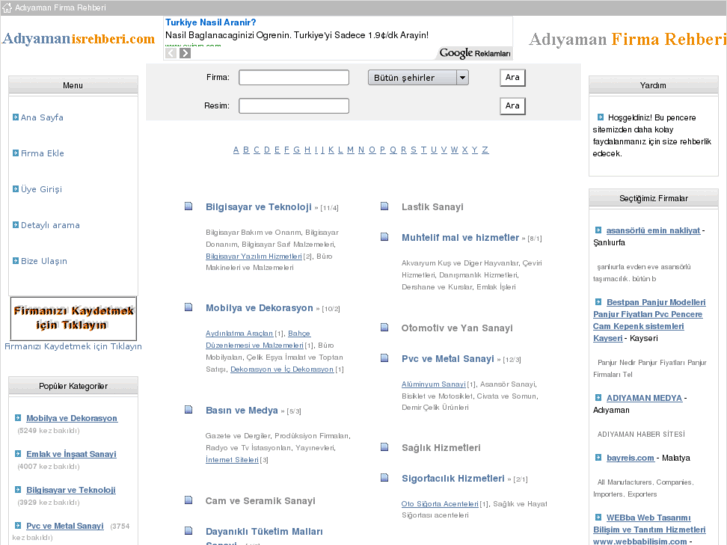Click the bullet icon beside bayreis.com

(598, 458)
